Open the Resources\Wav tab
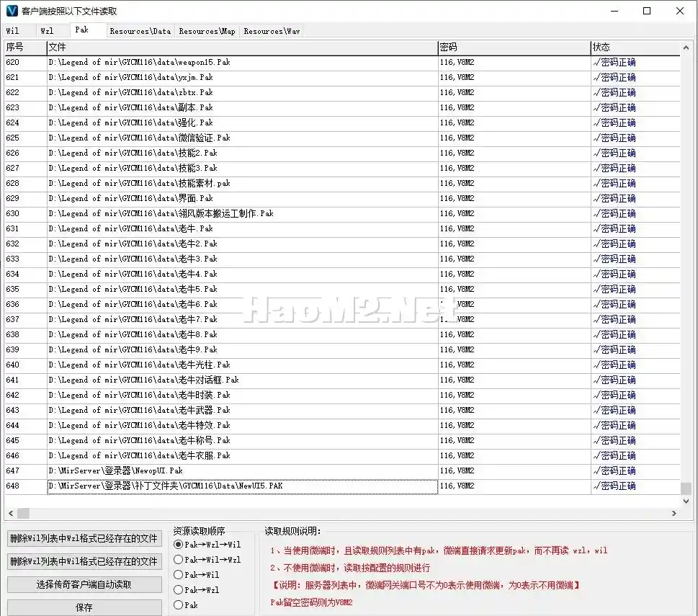 pos(272,31)
